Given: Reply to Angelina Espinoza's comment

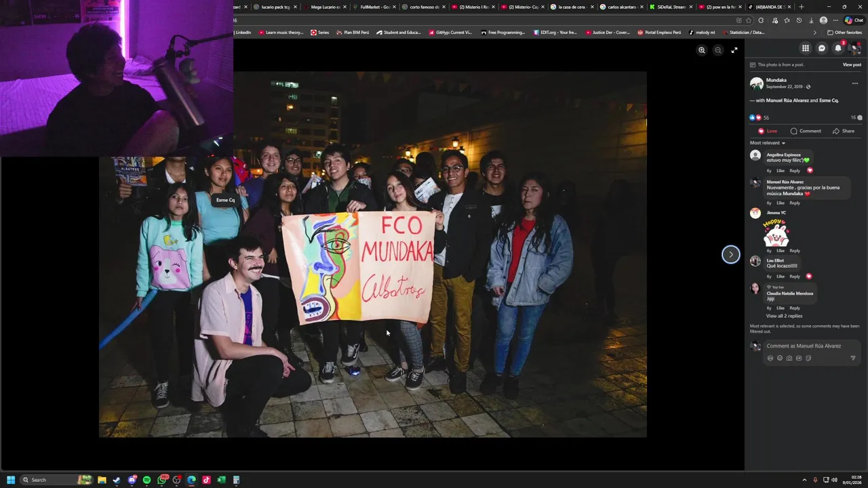Looking at the screenshot, I should coord(795,171).
